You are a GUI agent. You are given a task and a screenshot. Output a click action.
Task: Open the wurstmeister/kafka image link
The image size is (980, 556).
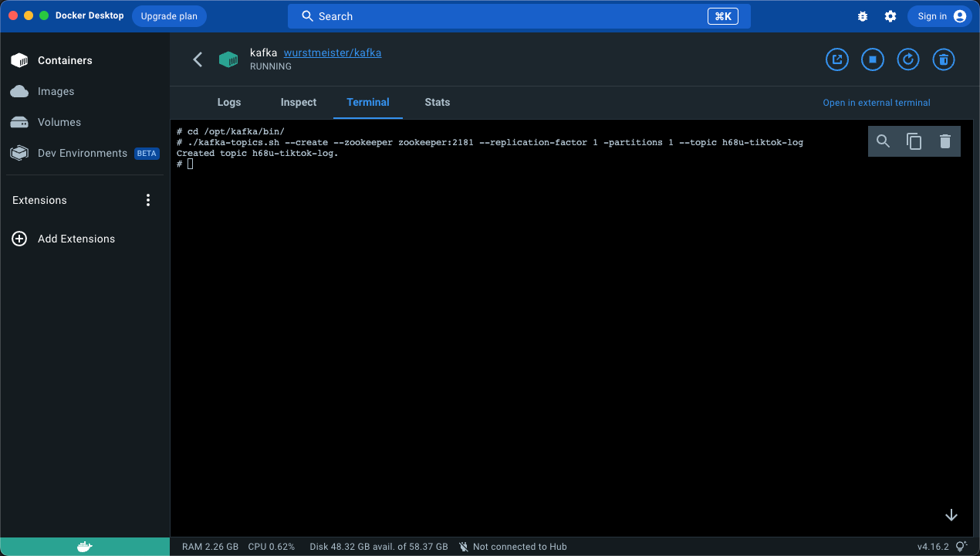click(x=333, y=53)
